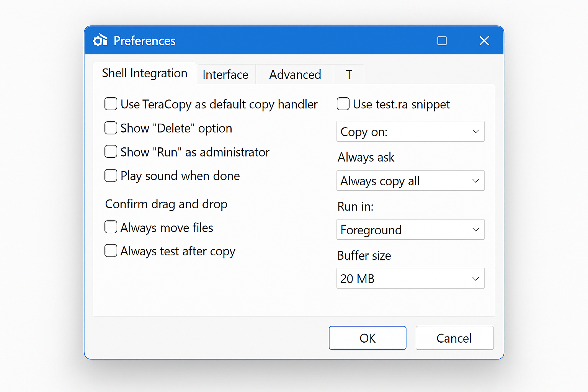Open the Advanced tab
The image size is (588, 392).
[x=295, y=74]
